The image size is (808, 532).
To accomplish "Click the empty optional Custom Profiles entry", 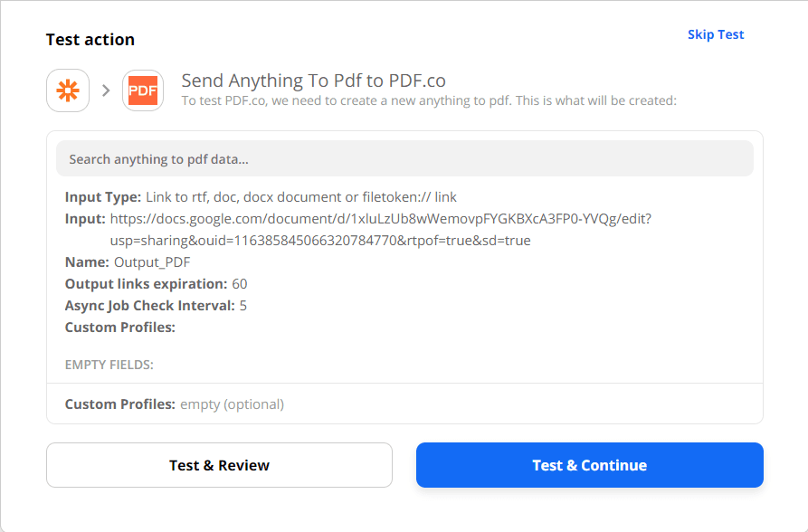I will point(232,404).
